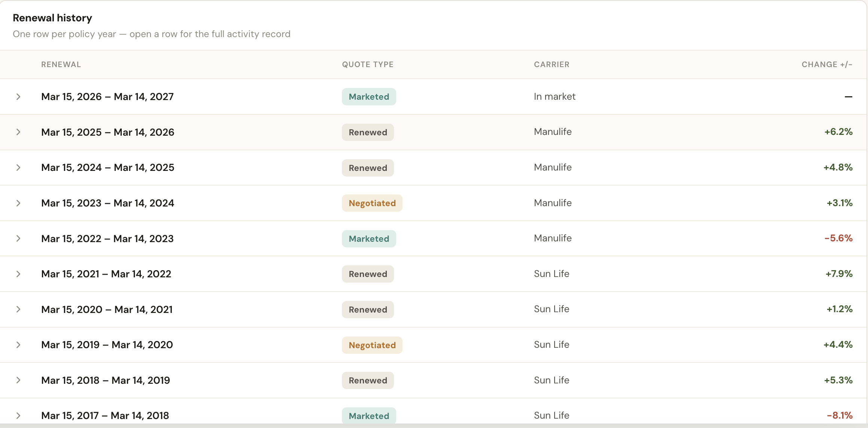Viewport: 868px width, 428px height.
Task: Click Manulife in the 2022–2023 row
Action: tap(553, 238)
